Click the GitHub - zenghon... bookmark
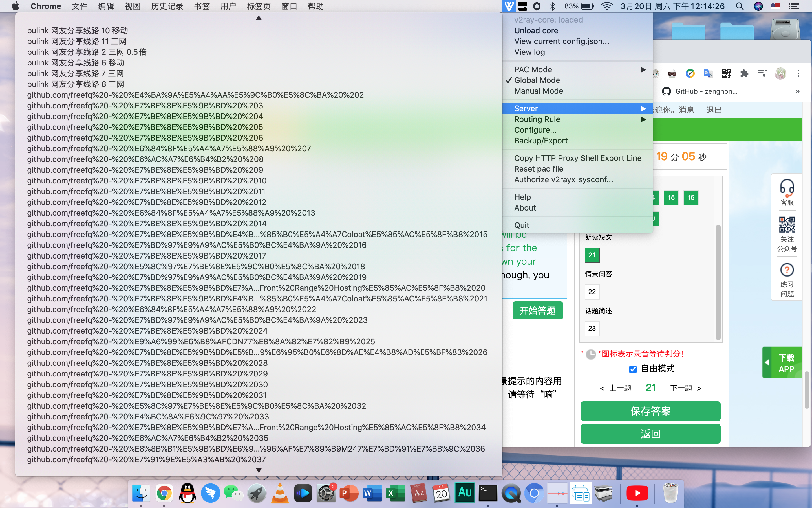Screen dimensions: 812x508 [x=700, y=91]
